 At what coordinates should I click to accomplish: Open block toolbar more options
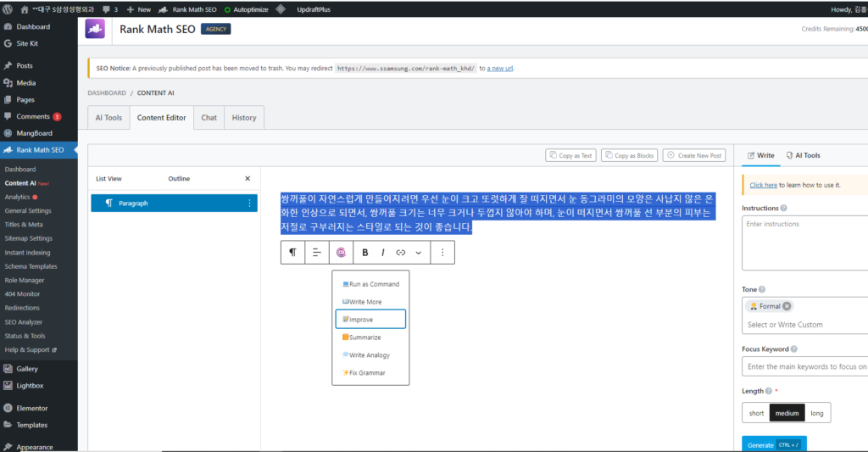coord(442,253)
